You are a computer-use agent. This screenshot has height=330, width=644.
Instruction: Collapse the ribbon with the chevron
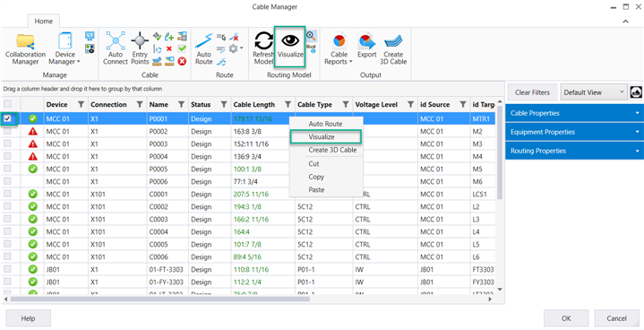pyautogui.click(x=625, y=21)
